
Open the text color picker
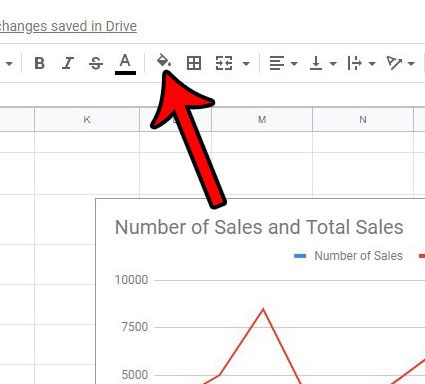coord(125,64)
